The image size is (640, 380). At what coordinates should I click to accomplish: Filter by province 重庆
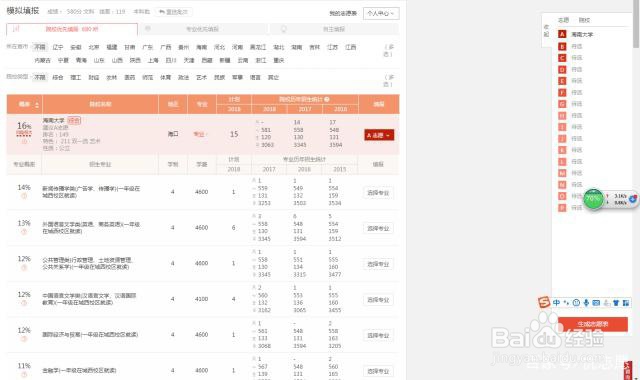[x=279, y=60]
